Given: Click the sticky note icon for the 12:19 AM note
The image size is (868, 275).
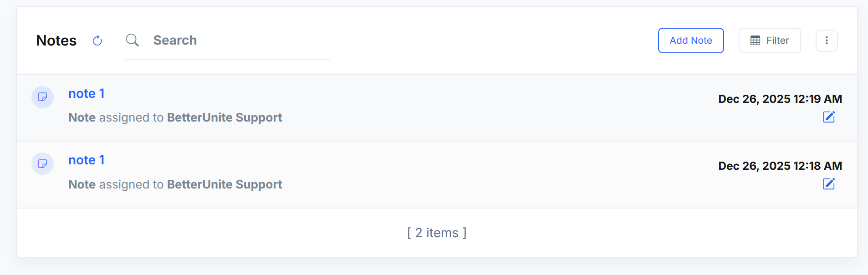Looking at the screenshot, I should [42, 97].
